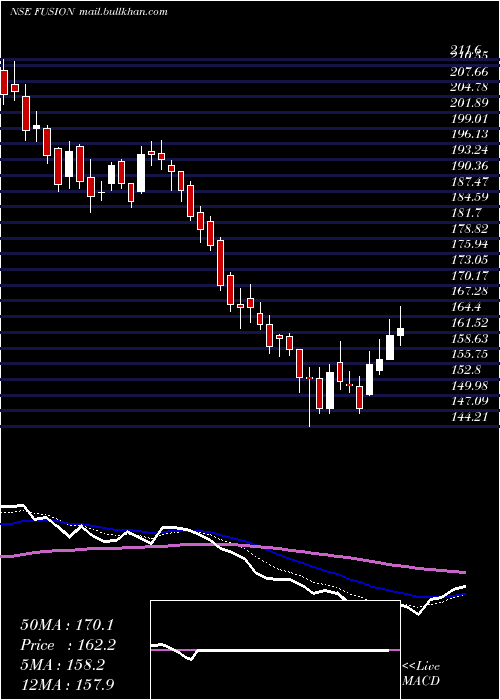
Task: Click the long red candle beside the 173.05 gridline
Action: coord(220,263)
